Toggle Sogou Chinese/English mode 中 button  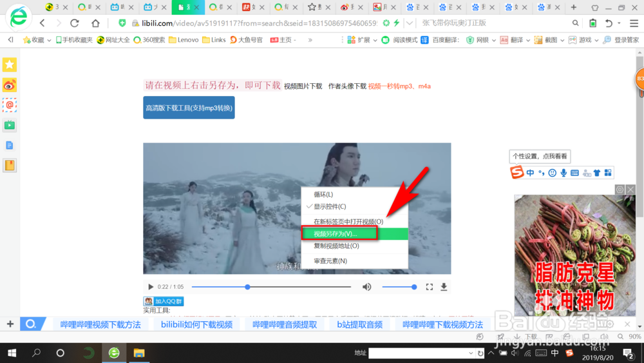pyautogui.click(x=530, y=173)
